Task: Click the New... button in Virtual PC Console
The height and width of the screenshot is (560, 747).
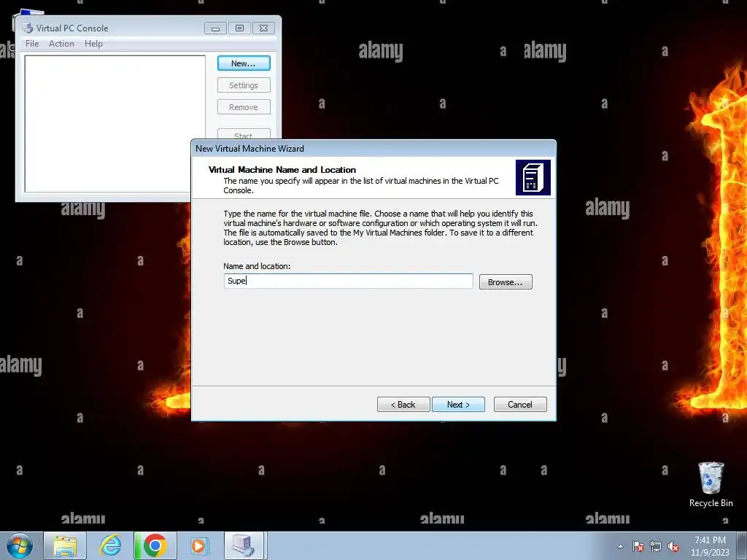Action: [x=244, y=63]
